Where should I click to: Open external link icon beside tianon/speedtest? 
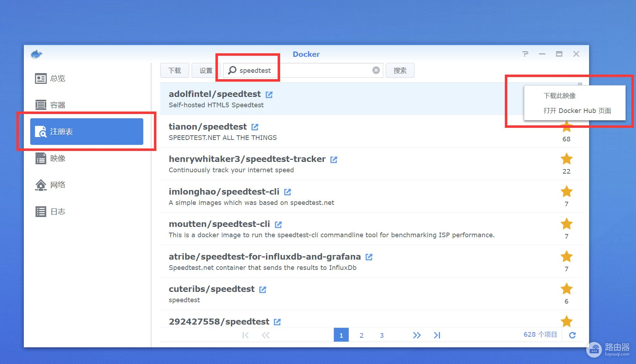255,127
